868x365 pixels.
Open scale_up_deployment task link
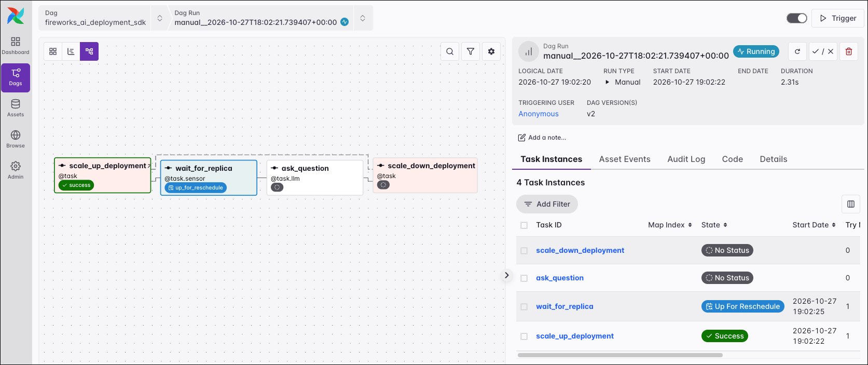[575, 336]
